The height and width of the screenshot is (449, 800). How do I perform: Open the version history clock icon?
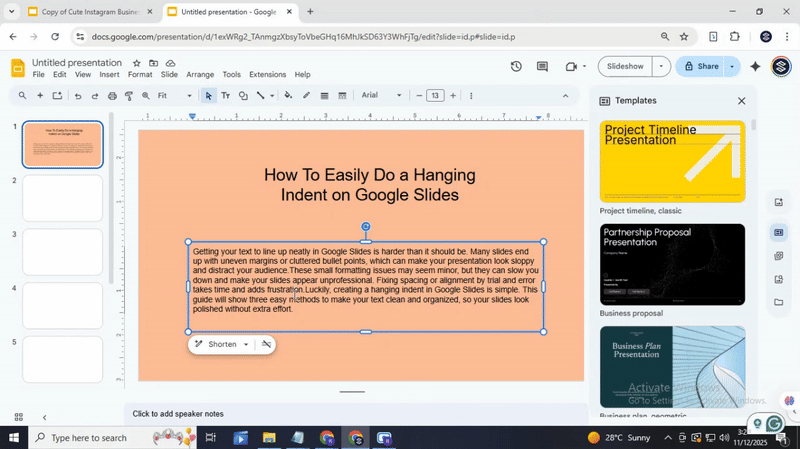[x=516, y=67]
